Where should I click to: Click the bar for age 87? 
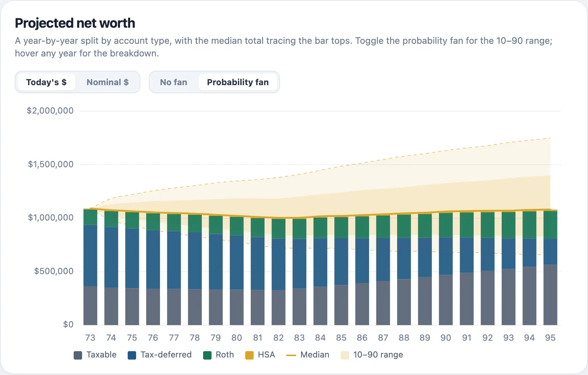coord(383,270)
